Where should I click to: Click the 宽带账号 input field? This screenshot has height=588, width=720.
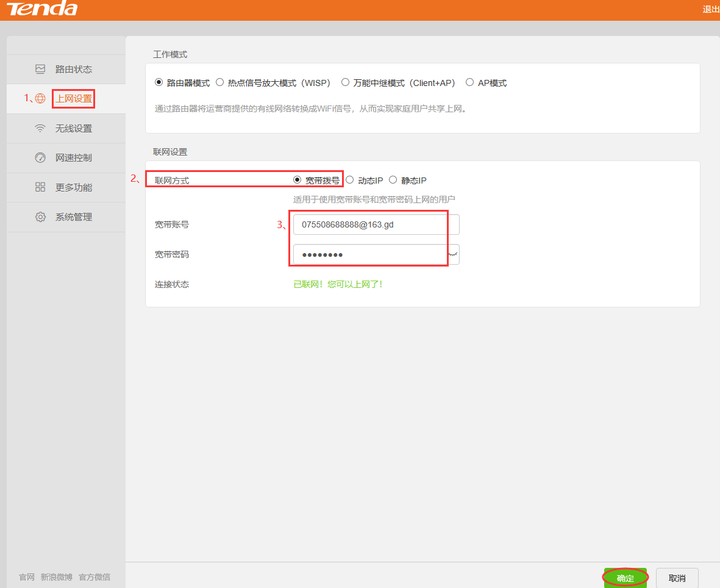click(376, 224)
